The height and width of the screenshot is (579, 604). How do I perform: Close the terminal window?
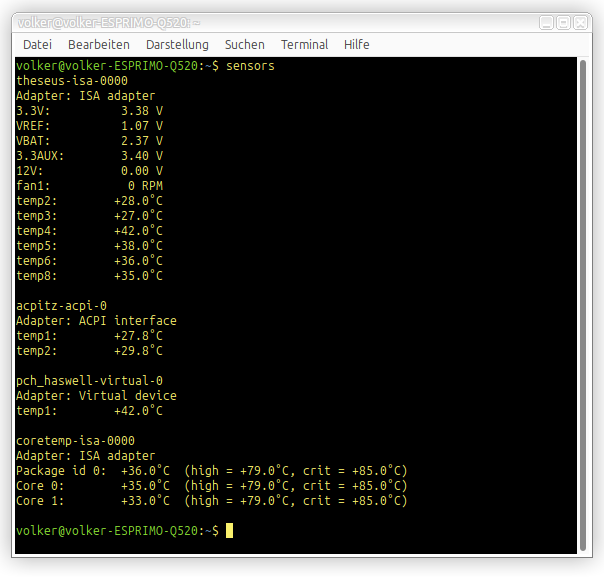580,23
